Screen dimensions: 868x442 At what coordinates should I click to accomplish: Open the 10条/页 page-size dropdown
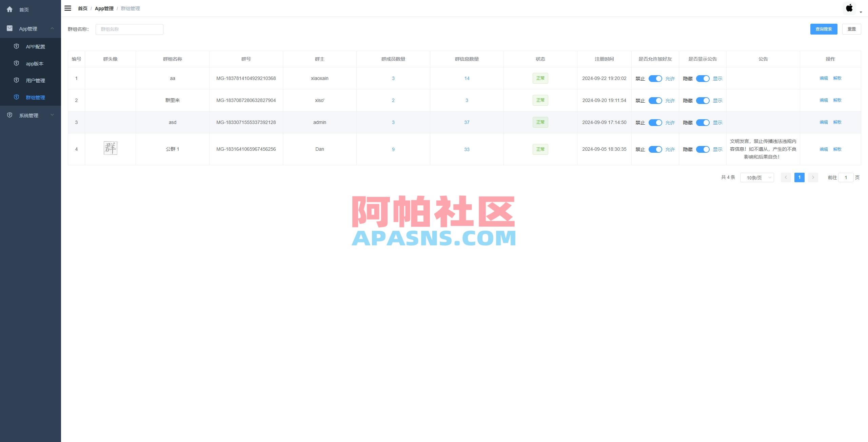tap(757, 177)
